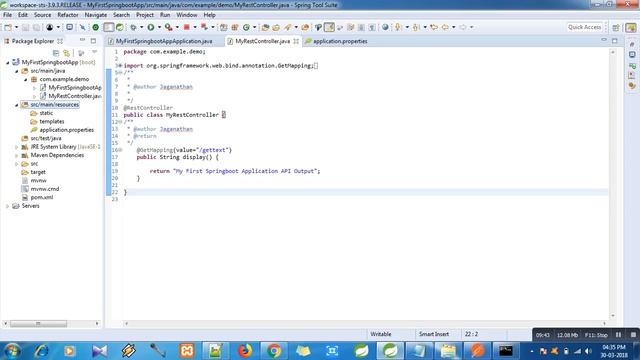Collapse the src/main/resources folder

[17, 105]
